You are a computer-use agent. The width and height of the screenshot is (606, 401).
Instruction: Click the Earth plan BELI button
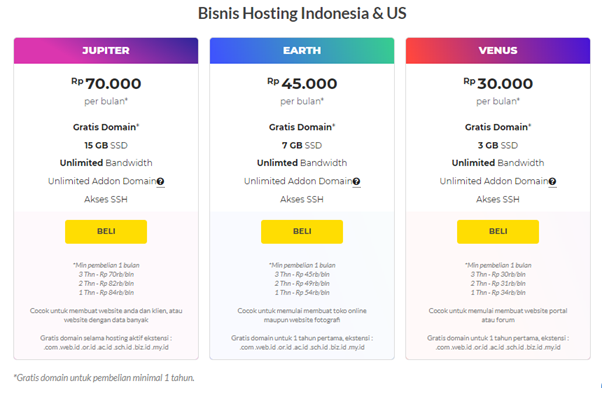(x=302, y=231)
